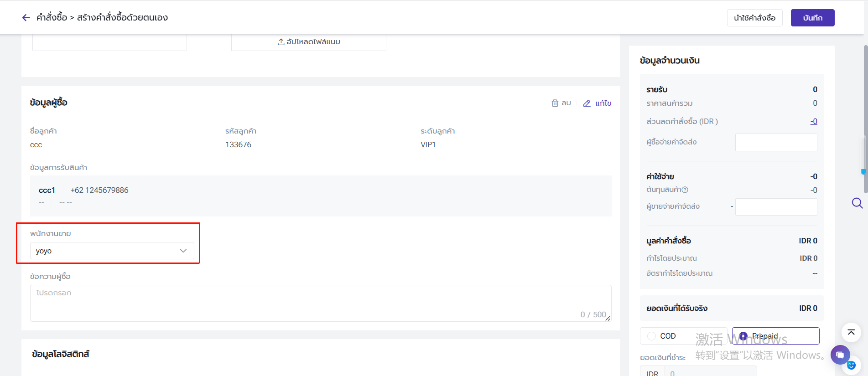
Task: Click the upload icon for อัปโหลดไฟล์แนบ
Action: (x=281, y=42)
